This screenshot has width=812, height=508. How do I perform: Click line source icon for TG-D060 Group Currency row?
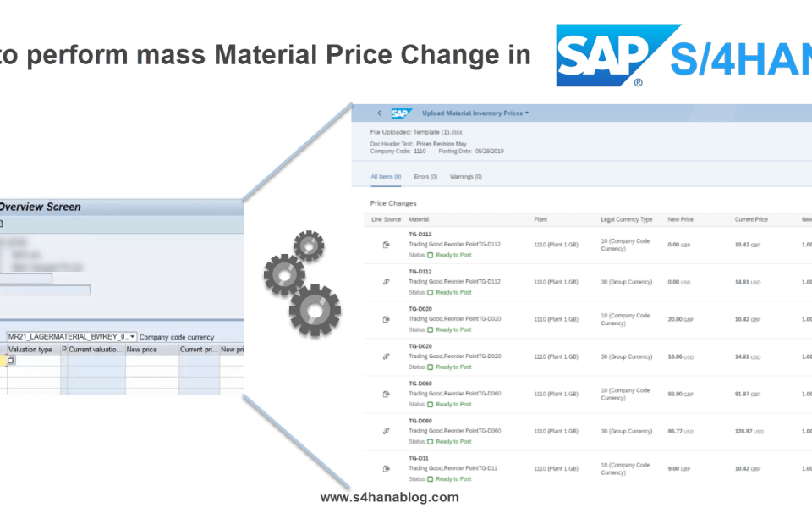pos(386,431)
